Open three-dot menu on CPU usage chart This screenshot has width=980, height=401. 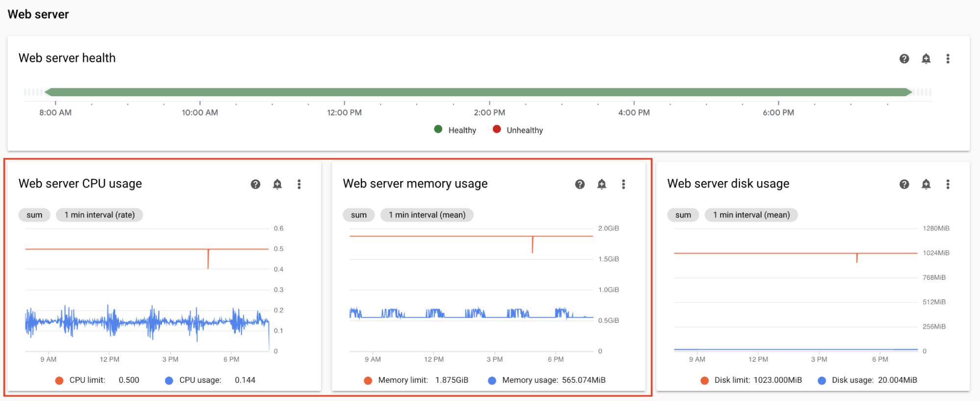click(299, 184)
